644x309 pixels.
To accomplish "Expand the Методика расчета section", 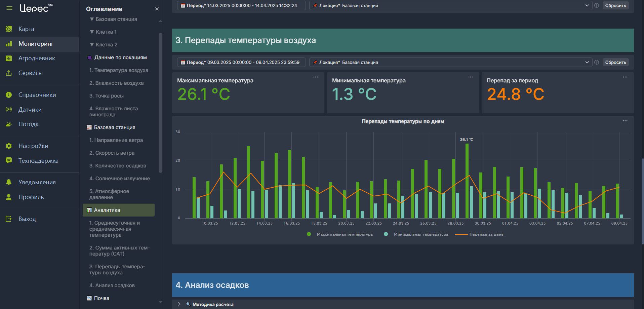I will coord(179,304).
